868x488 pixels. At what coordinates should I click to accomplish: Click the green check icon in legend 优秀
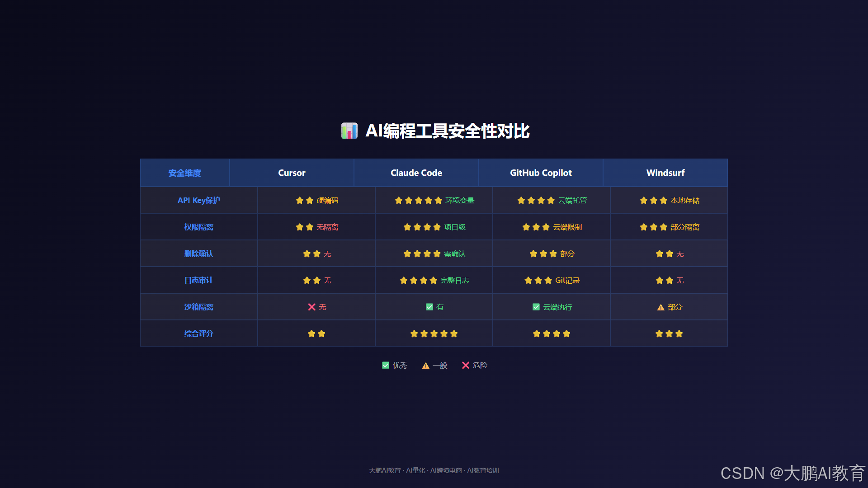click(x=386, y=366)
